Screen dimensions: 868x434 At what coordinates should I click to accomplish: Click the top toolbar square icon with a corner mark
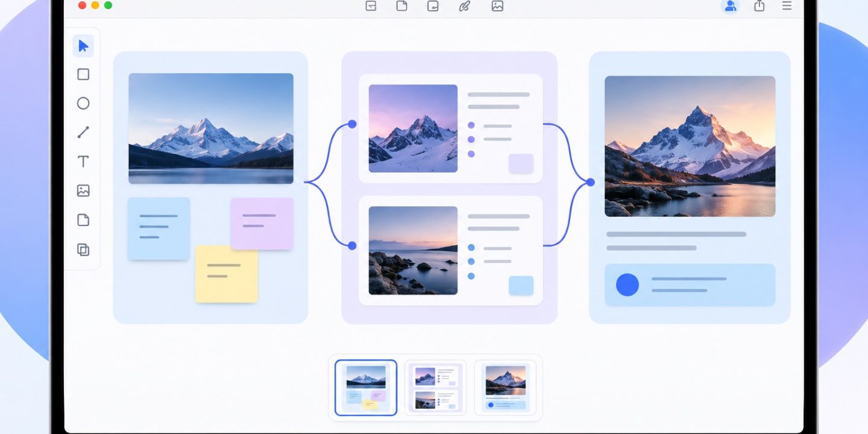click(x=433, y=6)
